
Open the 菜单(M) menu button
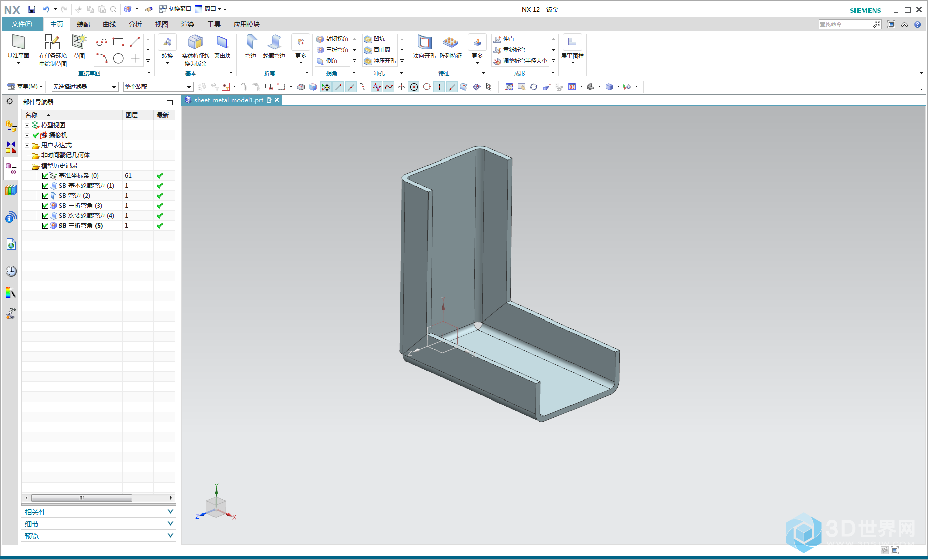coord(25,87)
